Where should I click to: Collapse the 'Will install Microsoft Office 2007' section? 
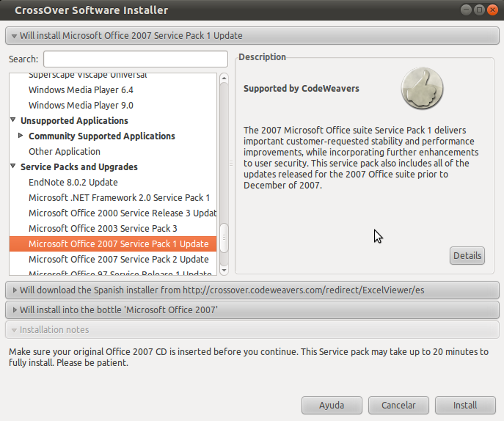14,36
